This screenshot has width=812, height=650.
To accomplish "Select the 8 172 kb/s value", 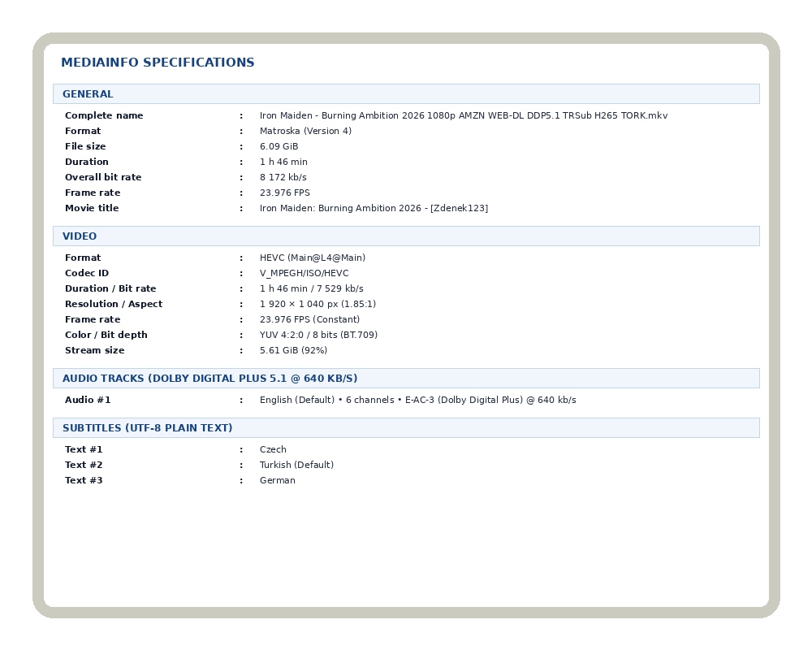I will [283, 177].
